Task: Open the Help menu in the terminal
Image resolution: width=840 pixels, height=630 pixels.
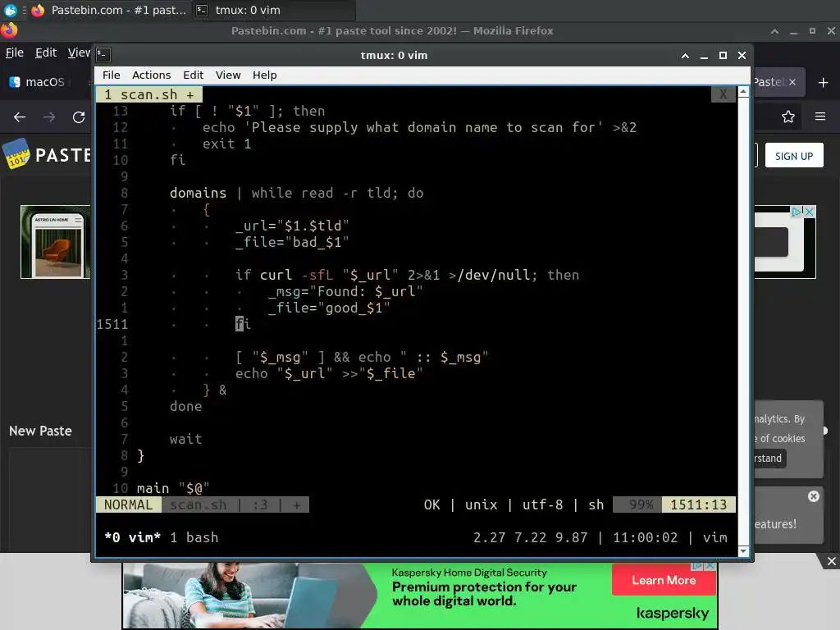Action: tap(265, 75)
